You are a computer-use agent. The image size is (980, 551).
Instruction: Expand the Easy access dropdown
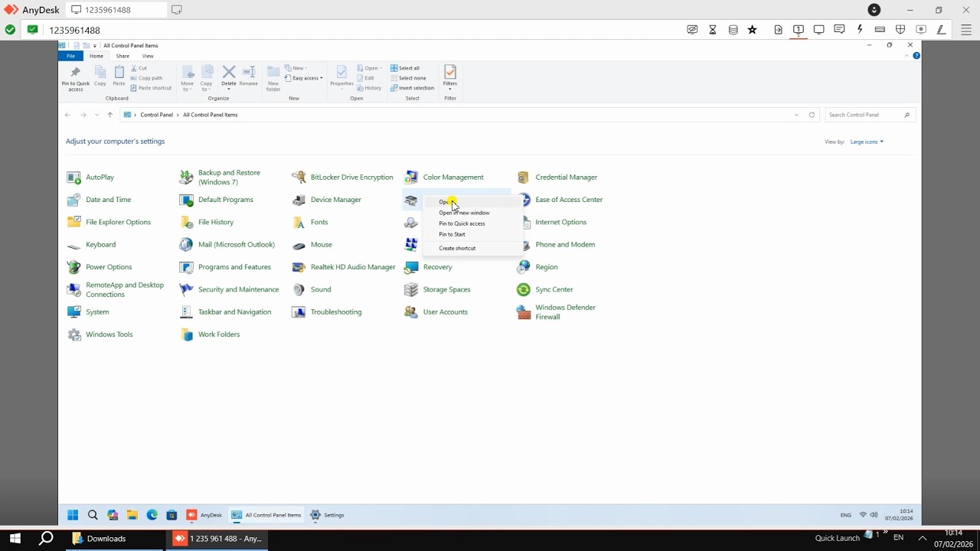[x=304, y=78]
